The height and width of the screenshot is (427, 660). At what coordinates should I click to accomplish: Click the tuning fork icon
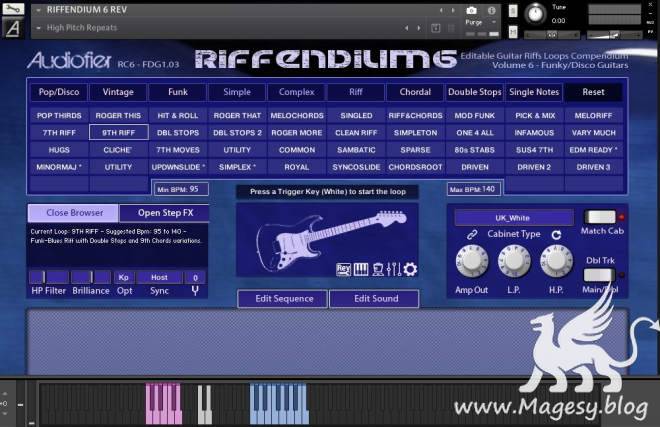click(x=195, y=291)
